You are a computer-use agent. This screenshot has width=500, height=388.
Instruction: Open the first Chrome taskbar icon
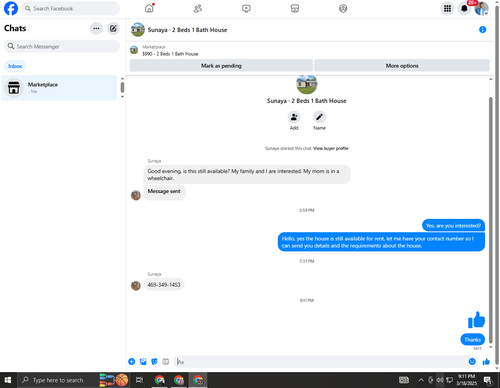tap(160, 380)
